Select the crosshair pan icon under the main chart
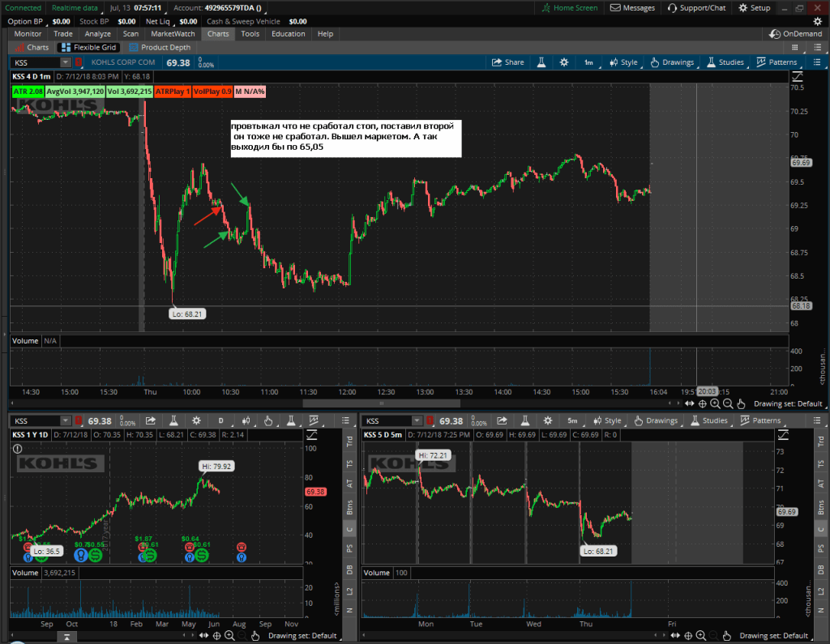The image size is (830, 644). 702,403
